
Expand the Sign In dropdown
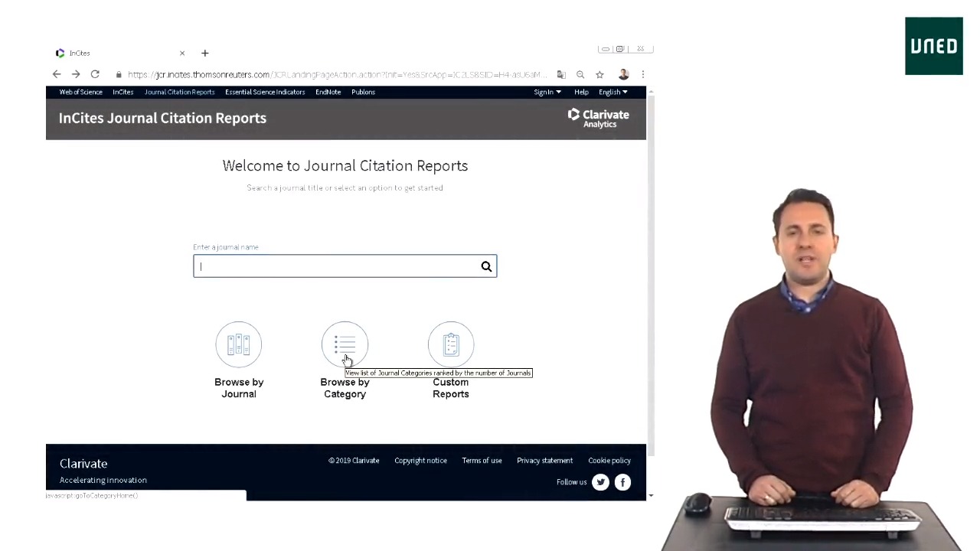pos(547,92)
